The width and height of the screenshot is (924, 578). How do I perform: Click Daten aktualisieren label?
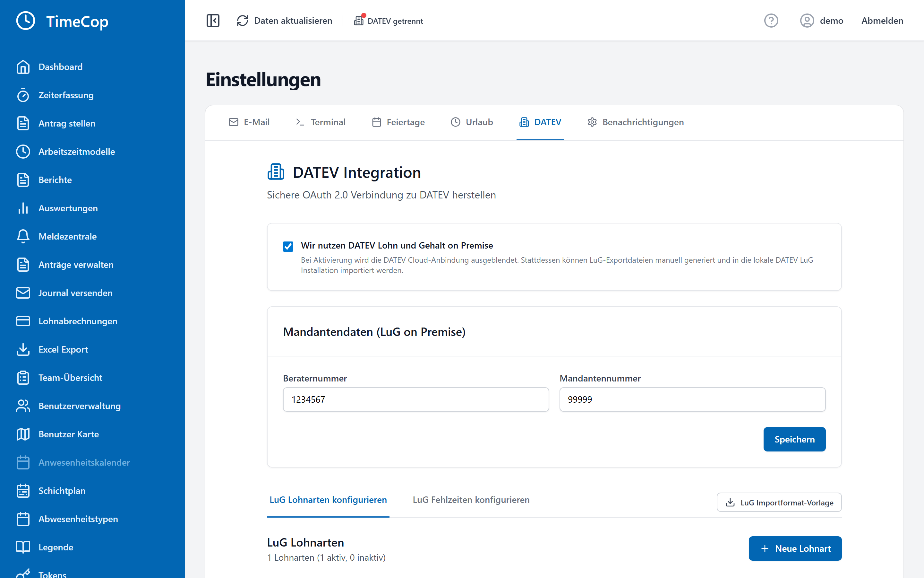(293, 21)
